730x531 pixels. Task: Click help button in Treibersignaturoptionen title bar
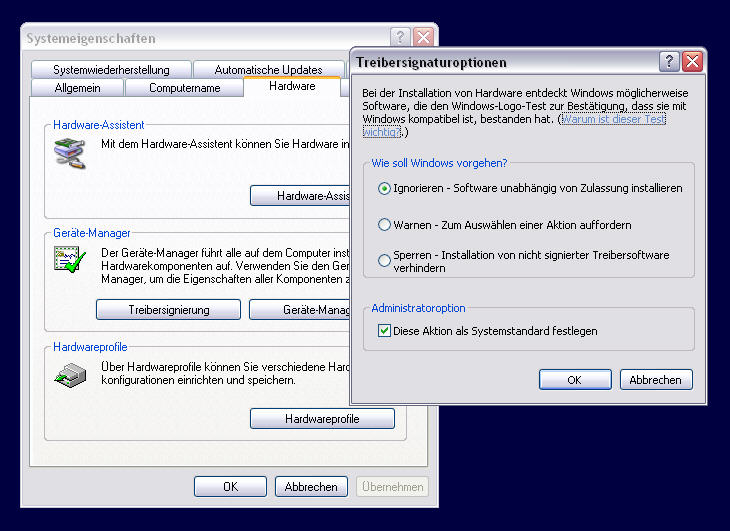(x=669, y=61)
